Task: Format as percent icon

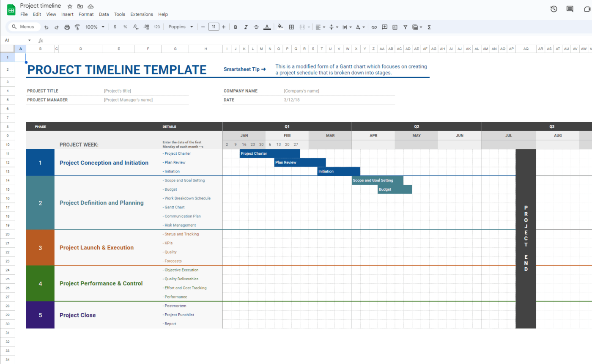Action: tap(125, 27)
